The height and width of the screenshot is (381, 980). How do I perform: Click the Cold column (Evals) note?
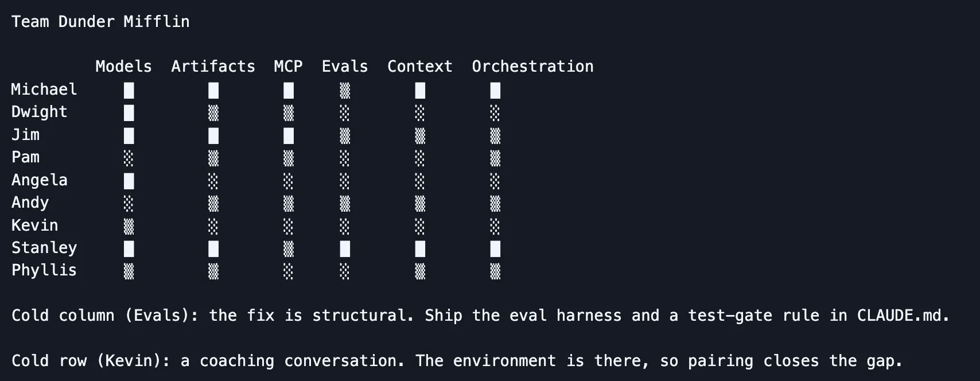[481, 316]
